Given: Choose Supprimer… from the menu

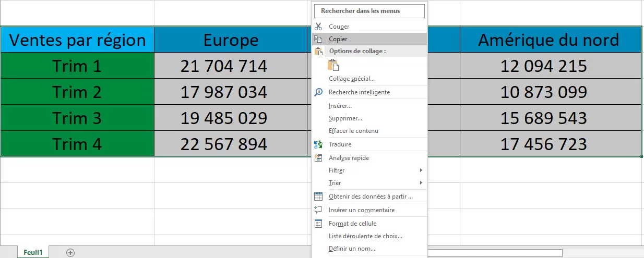Looking at the screenshot, I should 369,118.
